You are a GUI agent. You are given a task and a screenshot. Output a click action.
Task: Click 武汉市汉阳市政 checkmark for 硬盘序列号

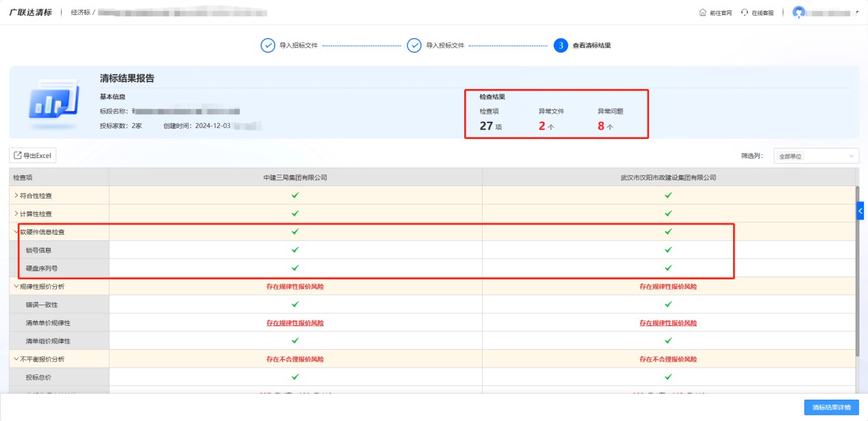click(x=668, y=268)
